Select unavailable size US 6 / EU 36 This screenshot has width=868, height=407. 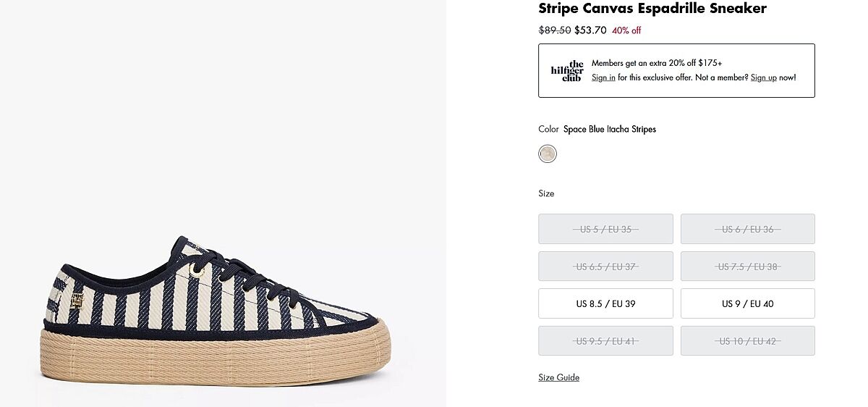click(747, 229)
